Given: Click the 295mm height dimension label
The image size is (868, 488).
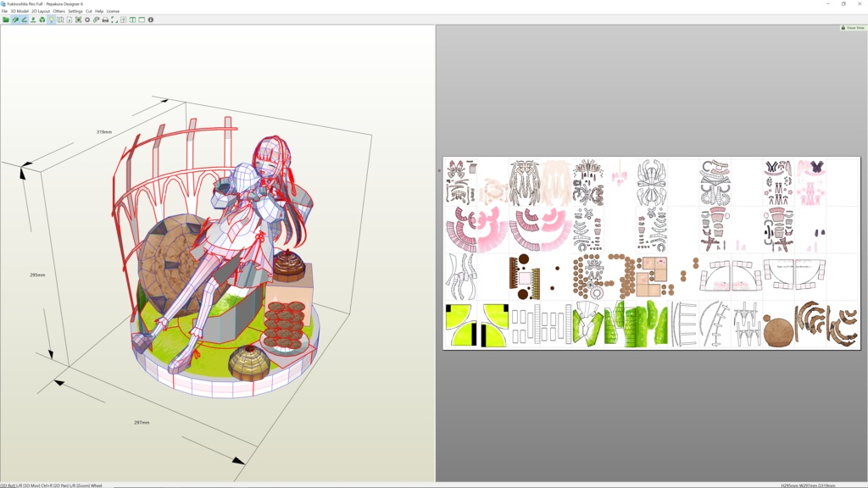Looking at the screenshot, I should [x=37, y=275].
